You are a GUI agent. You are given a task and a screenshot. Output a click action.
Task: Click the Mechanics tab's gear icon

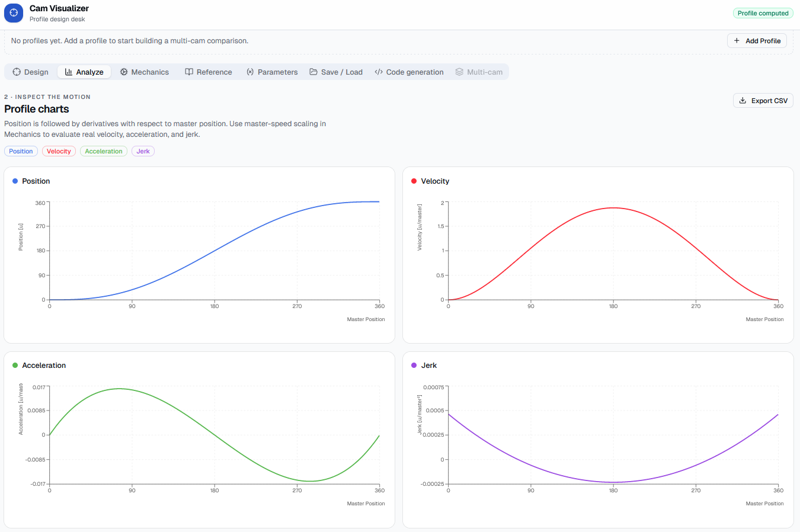pyautogui.click(x=124, y=72)
